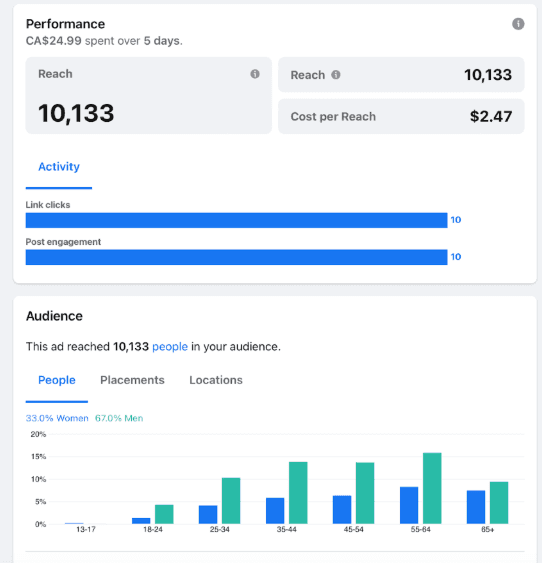The height and width of the screenshot is (563, 542).
Task: Click the '55-64' age axis label
Action: point(421,529)
